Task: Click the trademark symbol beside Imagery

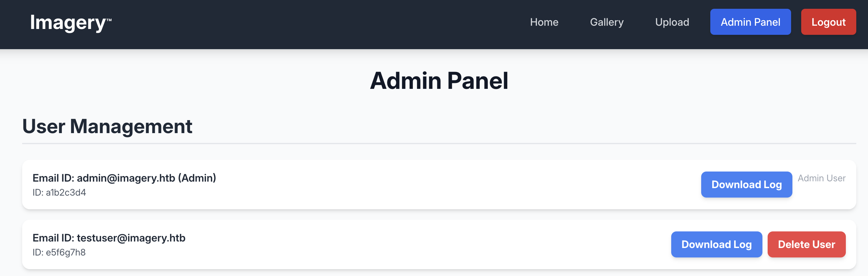Action: click(109, 20)
